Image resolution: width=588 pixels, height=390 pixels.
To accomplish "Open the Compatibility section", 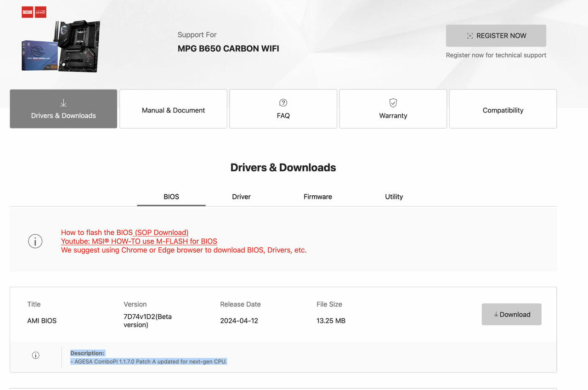I will click(503, 109).
